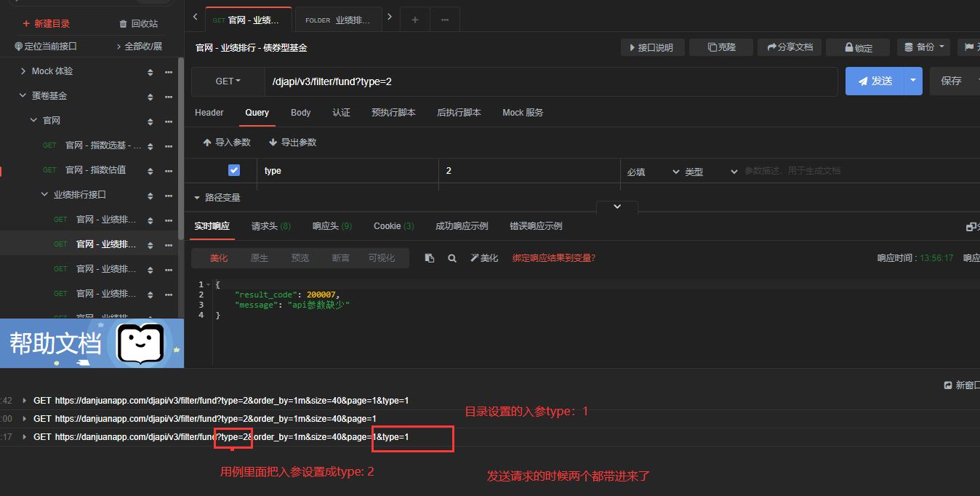The image size is (980, 496).
Task: Click the 锁定 lock button
Action: click(858, 48)
